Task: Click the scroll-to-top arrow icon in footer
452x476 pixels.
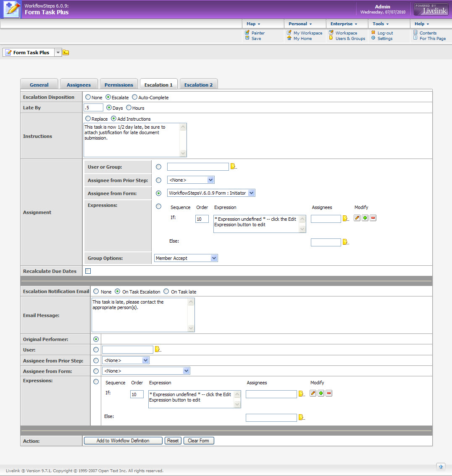Action: [x=441, y=466]
